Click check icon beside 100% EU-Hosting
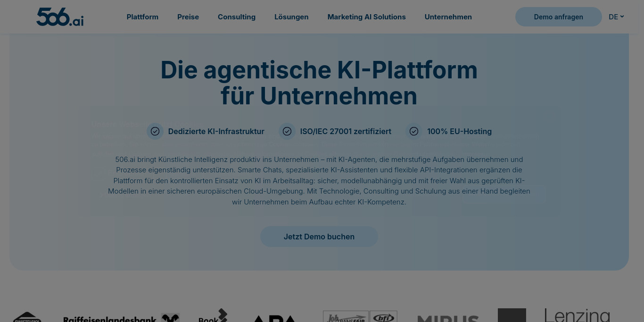Image resolution: width=644 pixels, height=322 pixels. coord(414,131)
